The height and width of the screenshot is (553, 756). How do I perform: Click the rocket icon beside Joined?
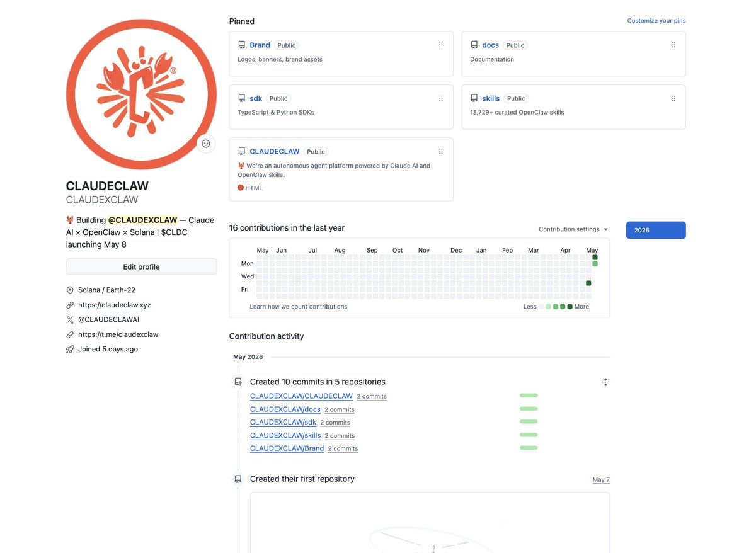[70, 349]
